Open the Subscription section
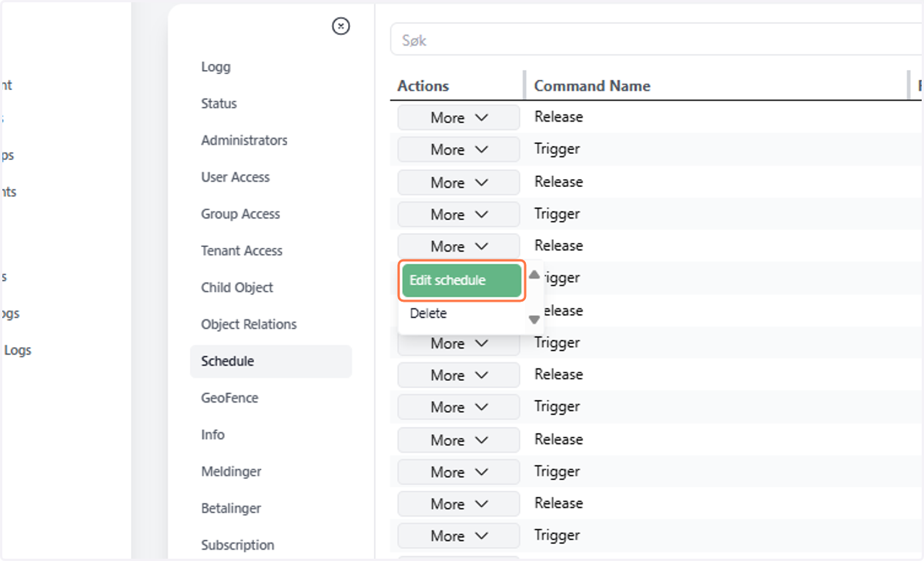Image resolution: width=924 pixels, height=561 pixels. pos(237,545)
